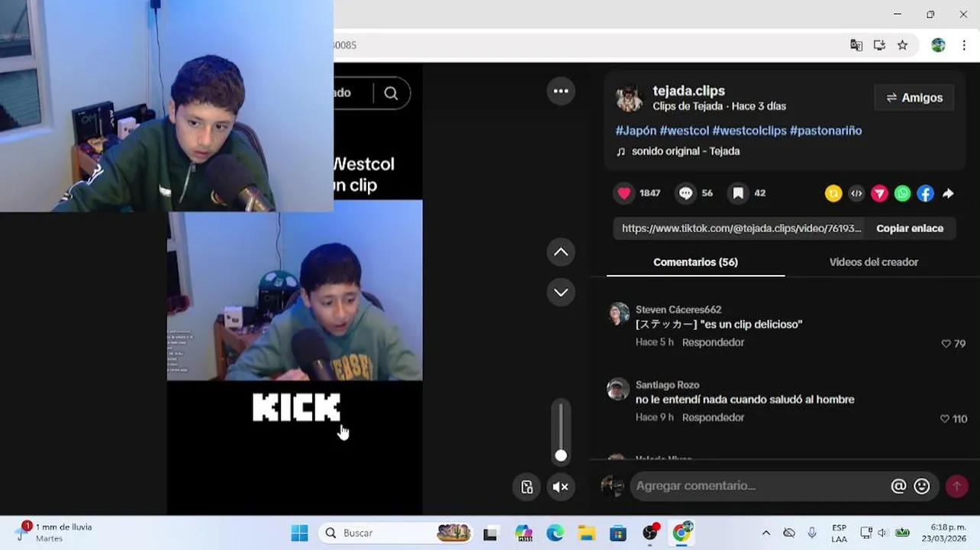980x550 pixels.
Task: Click Santiago Rozo's avatar
Action: 618,389
